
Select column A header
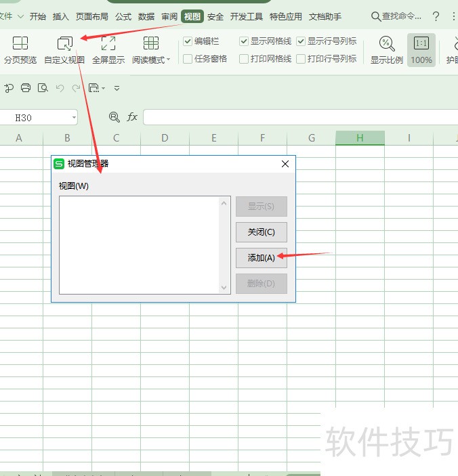point(19,138)
